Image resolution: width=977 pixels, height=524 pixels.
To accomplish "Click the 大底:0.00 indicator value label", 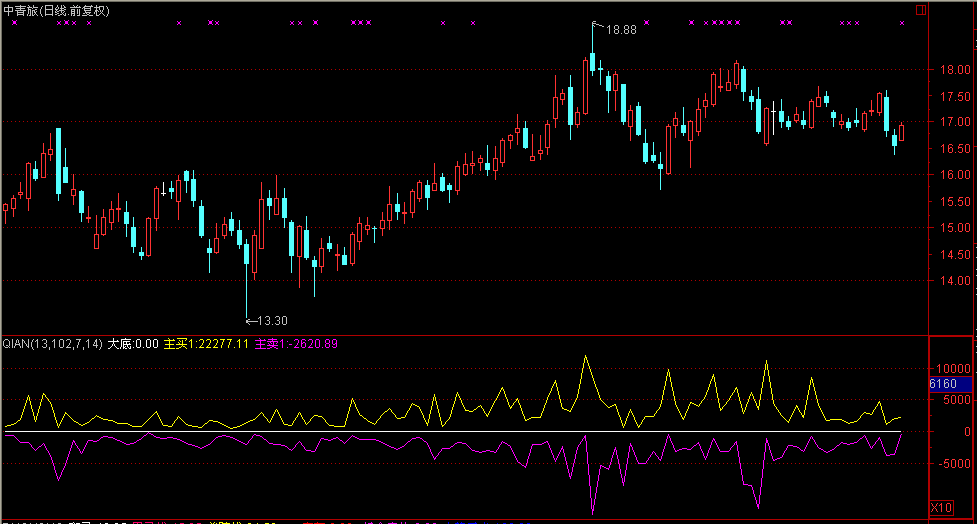I will coord(133,344).
